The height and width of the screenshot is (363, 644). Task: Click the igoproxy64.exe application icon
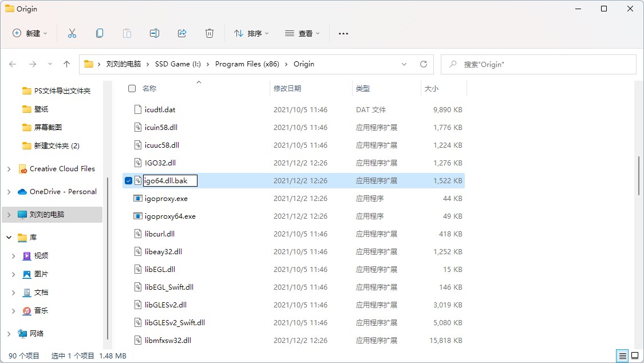[138, 216]
